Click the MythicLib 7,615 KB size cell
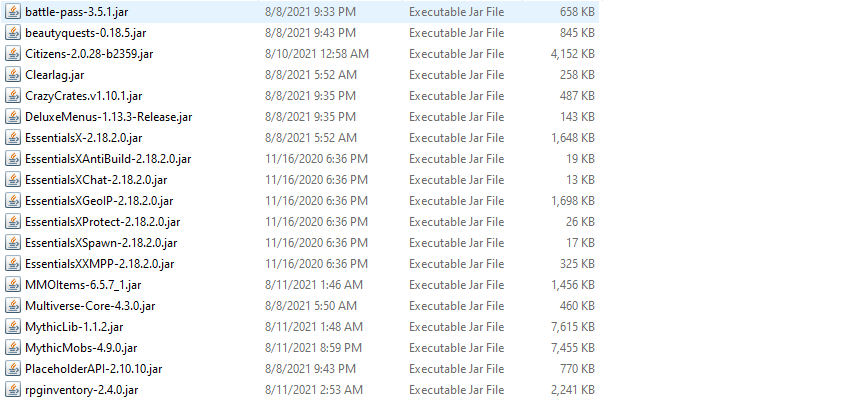 pos(573,327)
